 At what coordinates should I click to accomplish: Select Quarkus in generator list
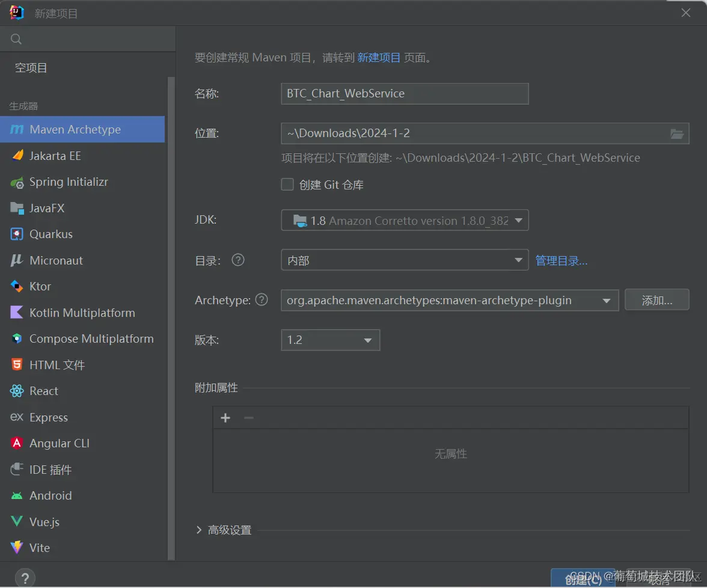pyautogui.click(x=82, y=234)
